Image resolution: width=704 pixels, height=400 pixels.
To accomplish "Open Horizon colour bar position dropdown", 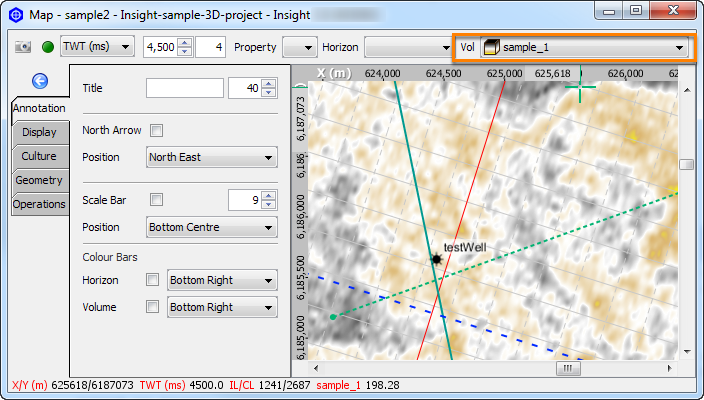I will point(222,280).
